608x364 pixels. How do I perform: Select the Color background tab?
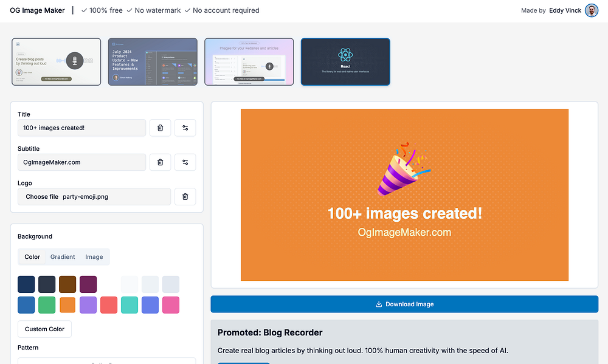click(32, 256)
